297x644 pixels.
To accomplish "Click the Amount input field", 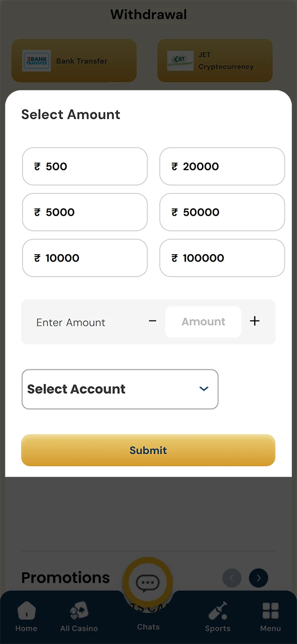I will tap(203, 321).
